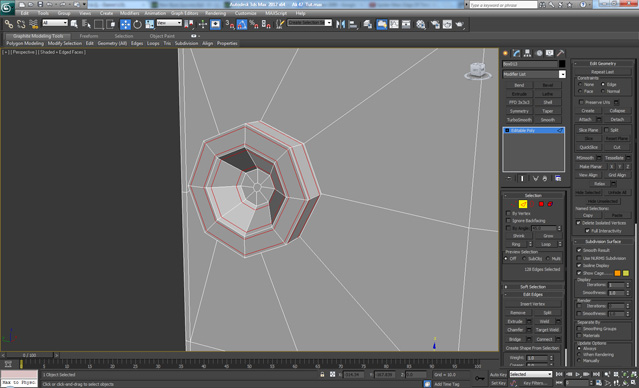
Task: Open the Modifiers menu
Action: (130, 13)
